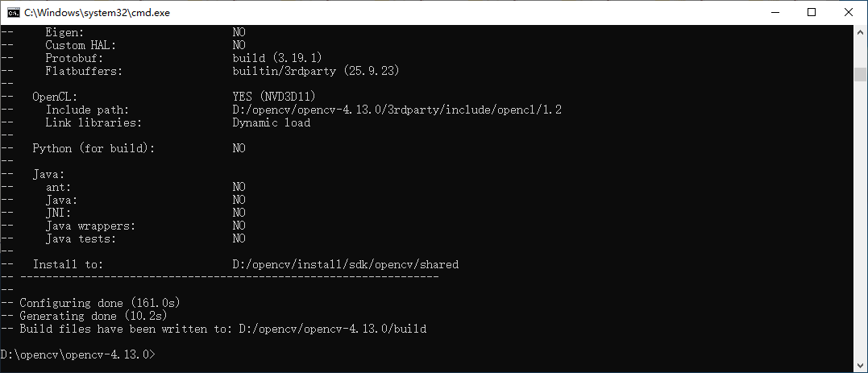Image resolution: width=868 pixels, height=373 pixels.
Task: Close the cmd.exe window
Action: point(849,13)
